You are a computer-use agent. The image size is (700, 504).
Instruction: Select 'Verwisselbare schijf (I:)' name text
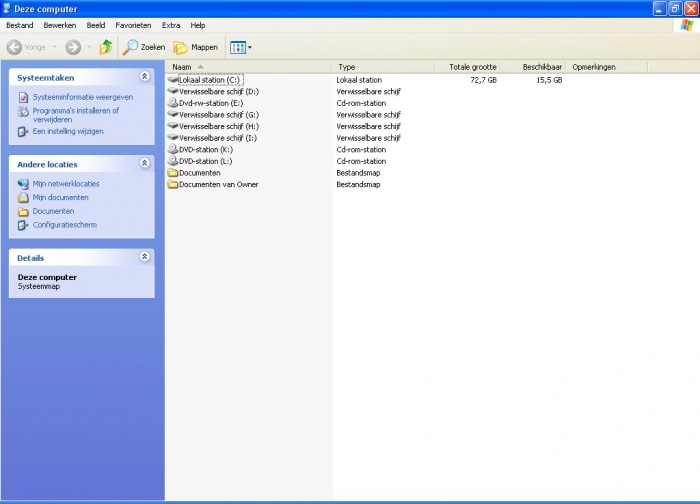click(x=218, y=138)
